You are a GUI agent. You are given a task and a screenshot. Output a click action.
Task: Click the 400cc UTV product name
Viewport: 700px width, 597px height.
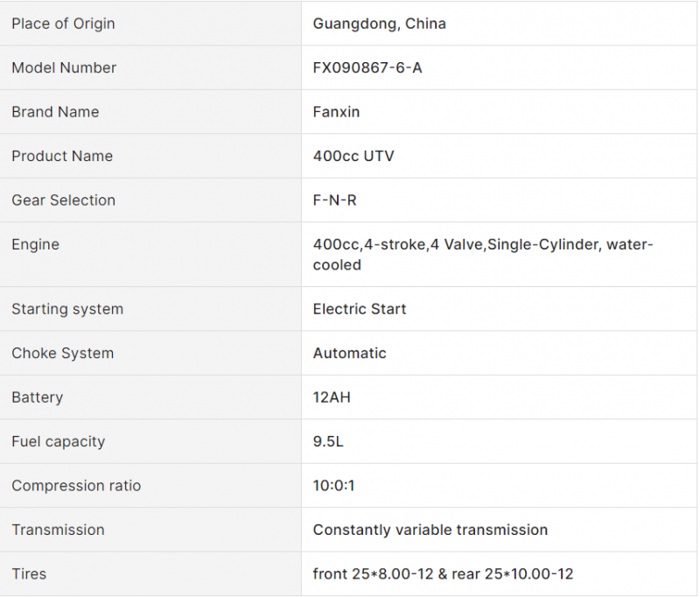(x=353, y=157)
